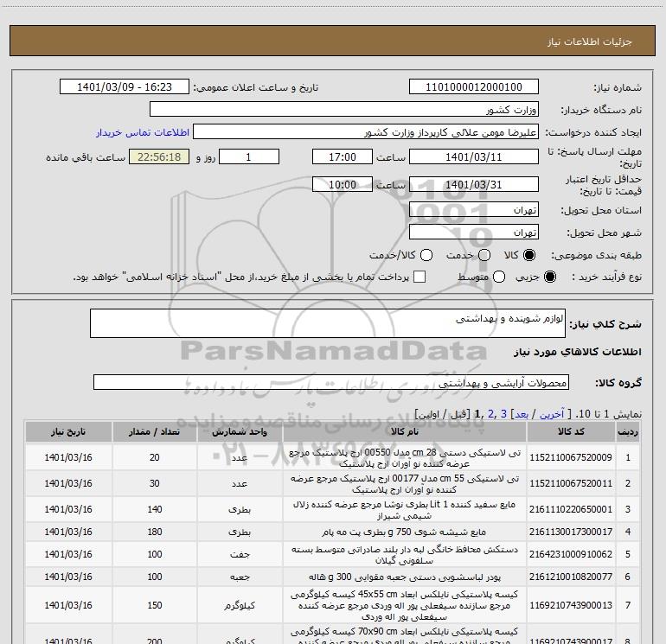
Task: Open page 2 of the items list
Action: 490,414
